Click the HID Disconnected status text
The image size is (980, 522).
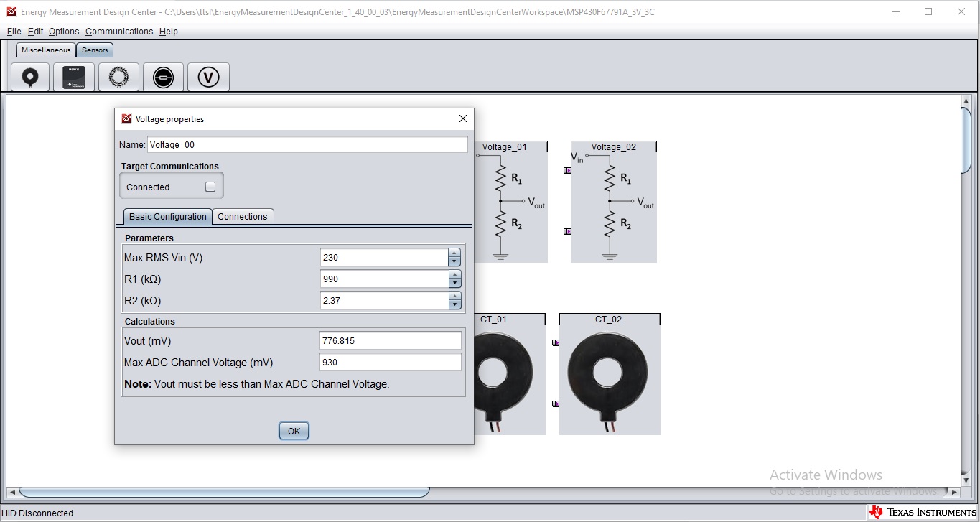tap(38, 513)
